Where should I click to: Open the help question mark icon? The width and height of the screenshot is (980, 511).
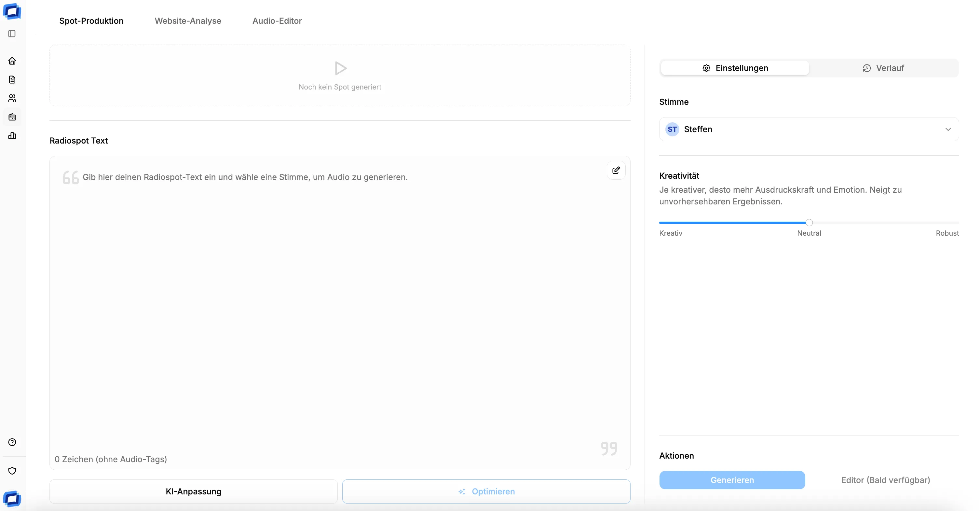(x=12, y=442)
